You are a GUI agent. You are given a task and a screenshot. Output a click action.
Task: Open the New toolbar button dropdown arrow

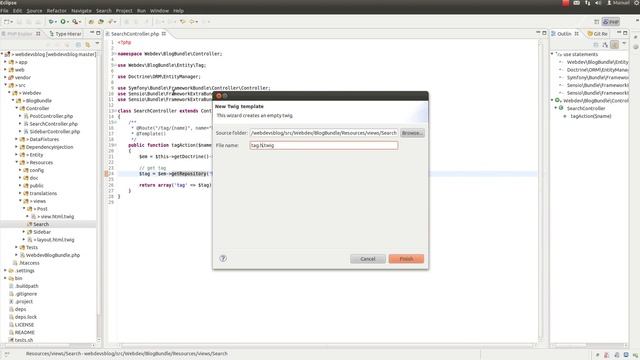[12, 22]
